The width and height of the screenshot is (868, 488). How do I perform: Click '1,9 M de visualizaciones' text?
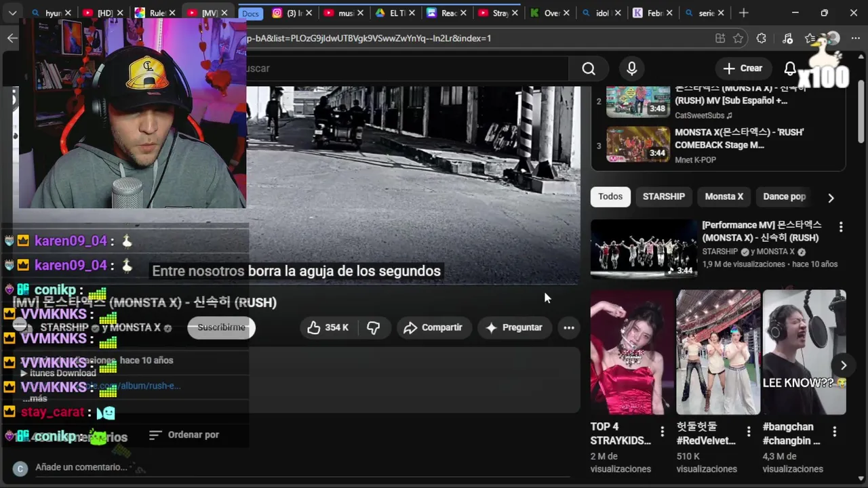[x=744, y=264]
